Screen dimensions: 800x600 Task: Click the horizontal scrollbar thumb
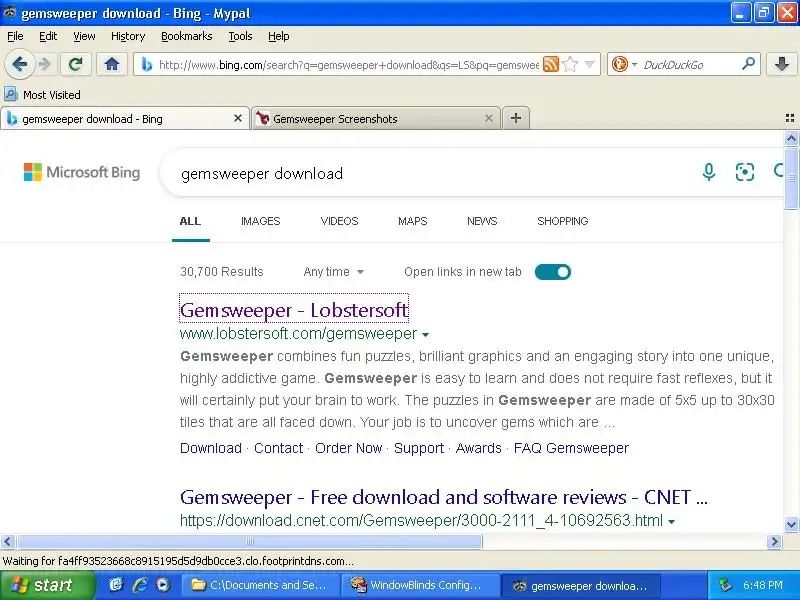pyautogui.click(x=249, y=541)
